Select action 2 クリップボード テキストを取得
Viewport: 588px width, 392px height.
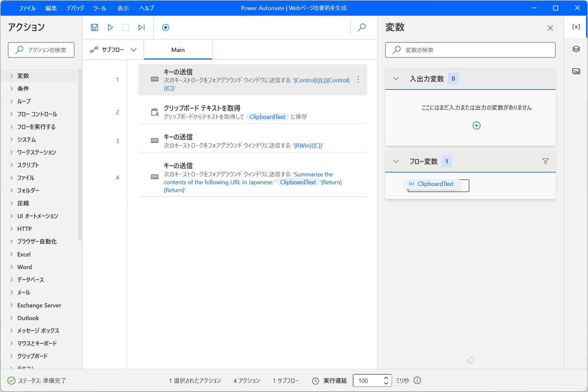[253, 112]
